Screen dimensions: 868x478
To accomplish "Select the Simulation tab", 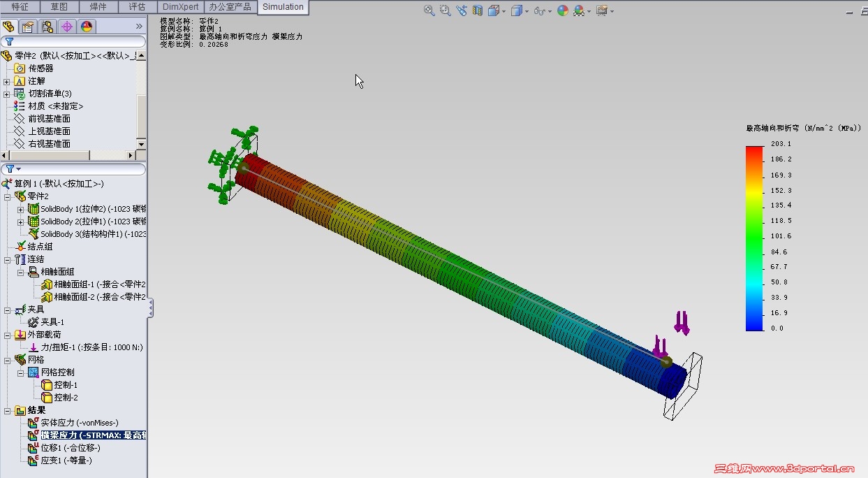I will click(x=283, y=7).
